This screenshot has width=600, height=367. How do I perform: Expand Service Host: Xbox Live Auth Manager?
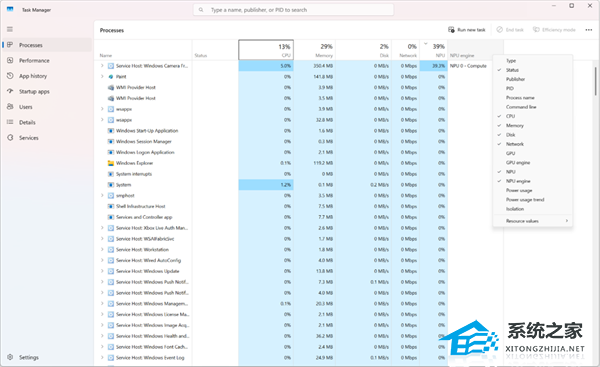(x=102, y=228)
